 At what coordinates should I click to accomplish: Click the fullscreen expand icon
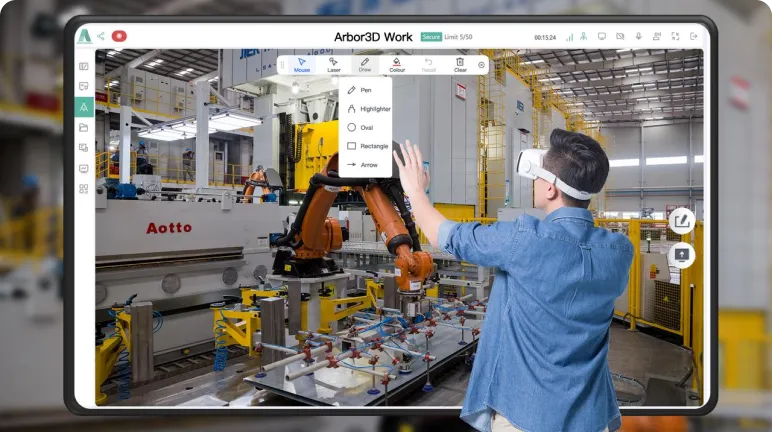[x=675, y=36]
